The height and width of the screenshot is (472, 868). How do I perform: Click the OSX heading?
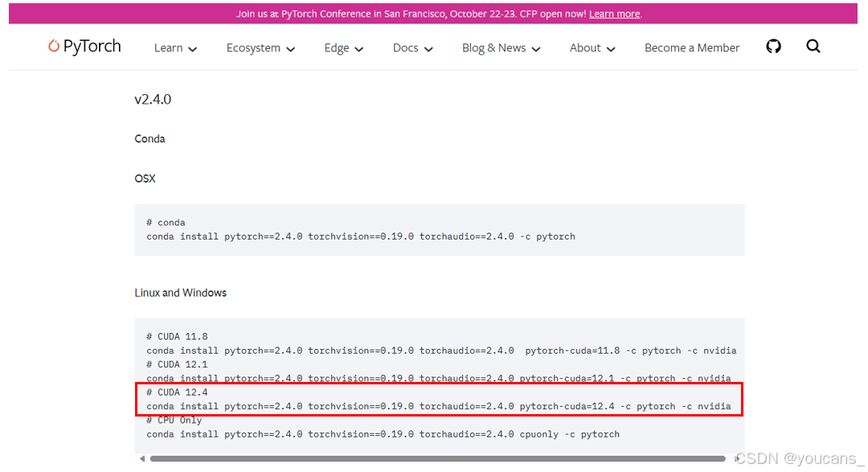pos(145,179)
